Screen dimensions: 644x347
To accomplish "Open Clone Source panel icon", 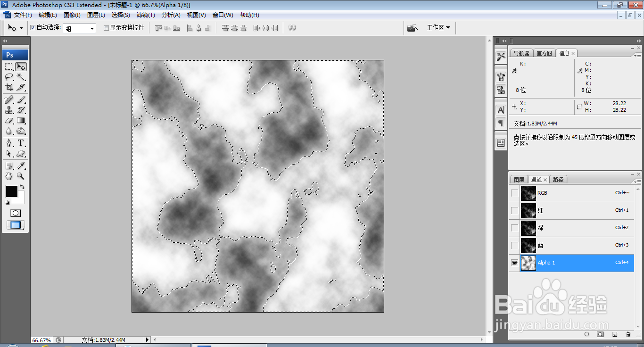I will pyautogui.click(x=501, y=90).
